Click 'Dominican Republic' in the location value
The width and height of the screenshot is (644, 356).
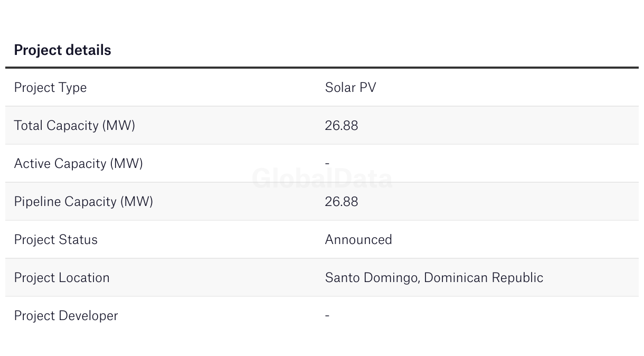(484, 278)
